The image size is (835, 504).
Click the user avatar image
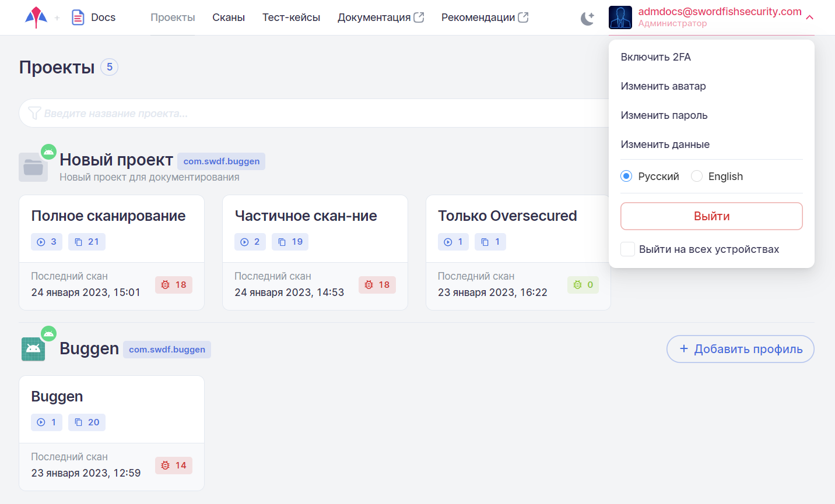(x=620, y=17)
